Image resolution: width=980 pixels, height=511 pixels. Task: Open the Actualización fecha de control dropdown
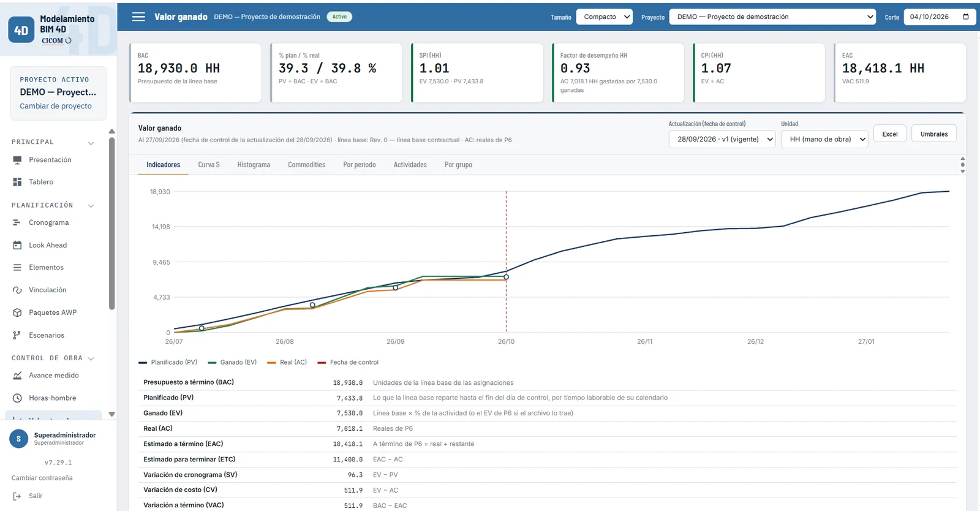tap(723, 140)
